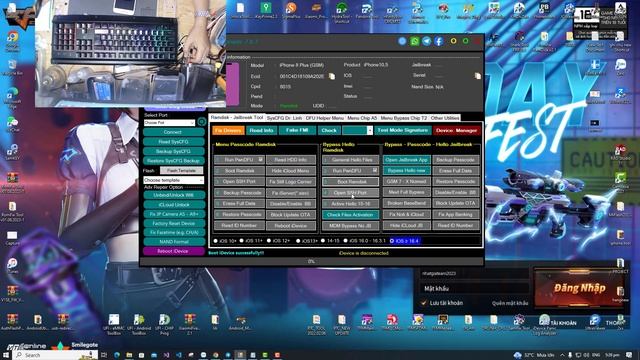Image resolution: width=640 pixels, height=360 pixels.
Task: Select the iOS ≥ 16.4 radio option
Action: pos(392,241)
